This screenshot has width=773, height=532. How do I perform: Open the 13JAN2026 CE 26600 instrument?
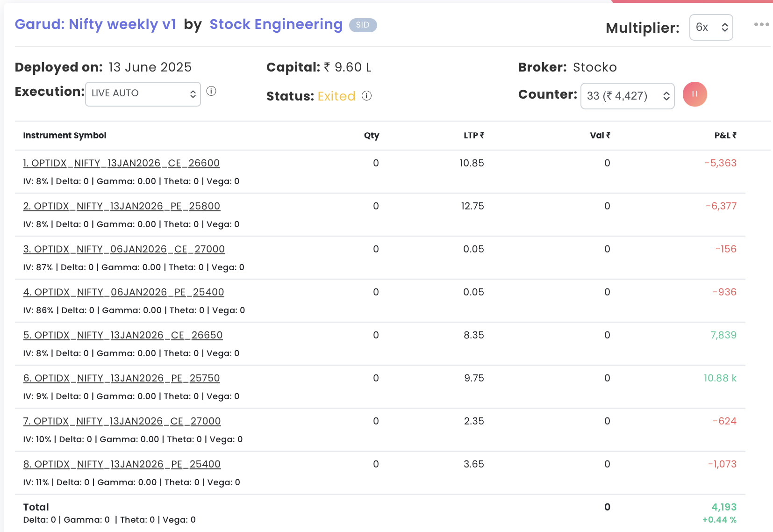coord(122,163)
